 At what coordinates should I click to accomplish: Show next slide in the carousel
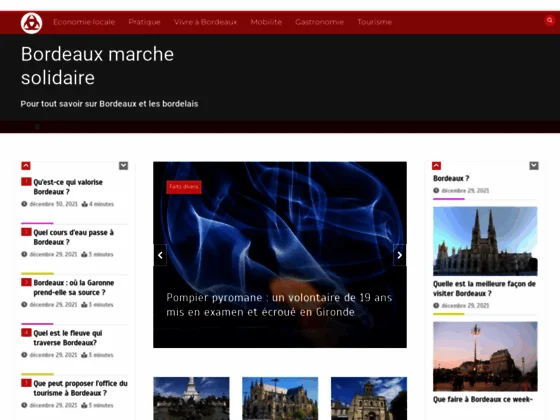click(x=399, y=255)
